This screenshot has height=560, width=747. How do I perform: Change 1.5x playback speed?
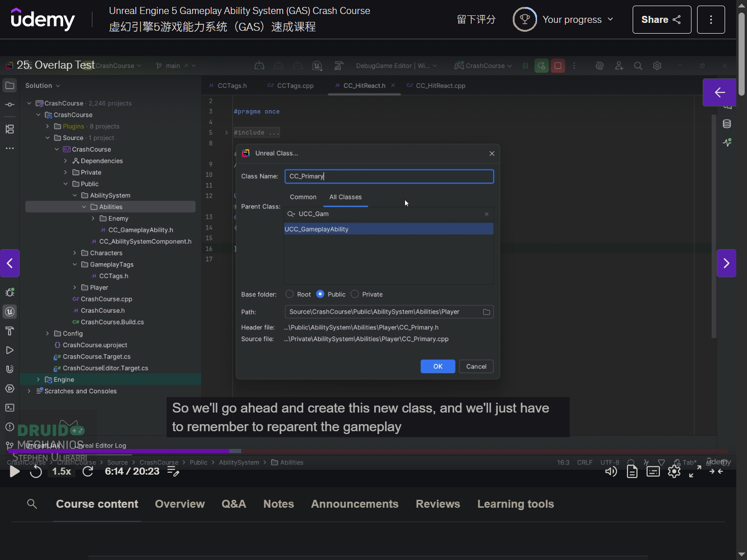[62, 471]
